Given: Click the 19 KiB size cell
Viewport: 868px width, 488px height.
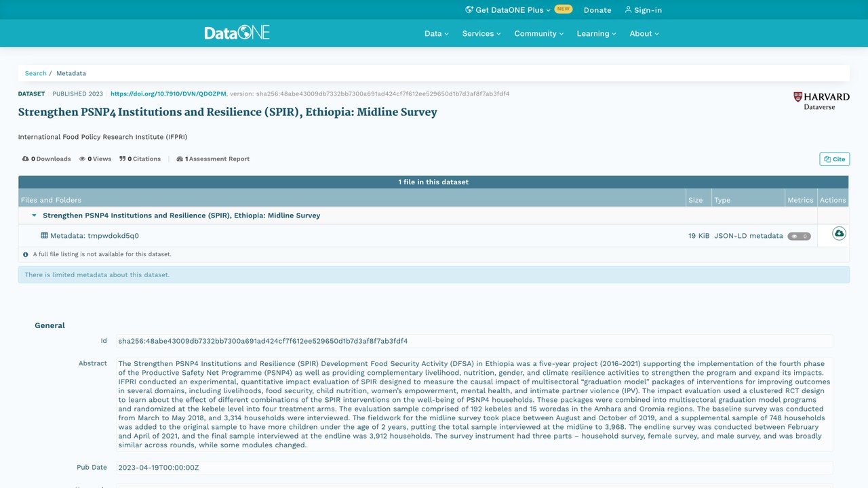Looking at the screenshot, I should point(699,236).
